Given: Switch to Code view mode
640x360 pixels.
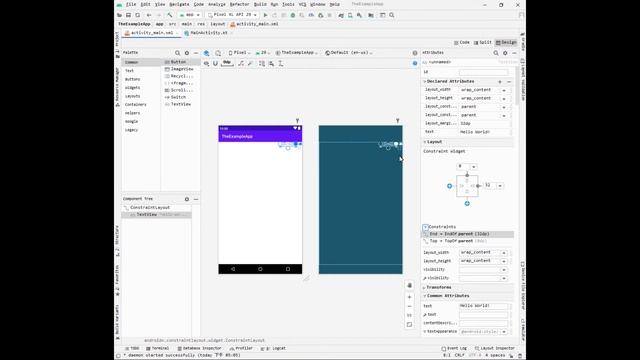Looking at the screenshot, I should point(462,42).
